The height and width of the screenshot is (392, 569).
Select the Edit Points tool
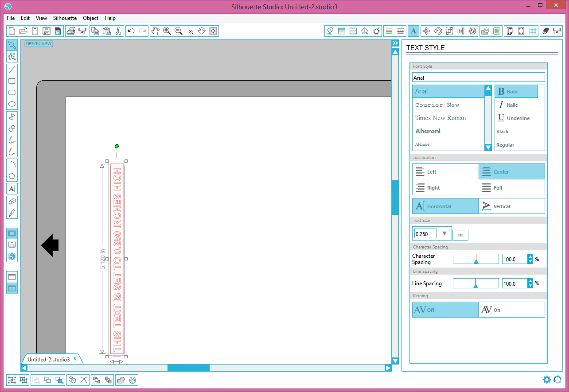click(12, 57)
